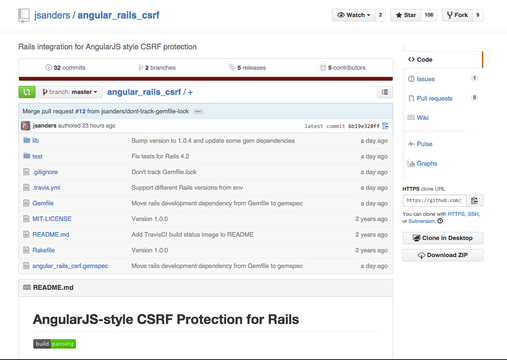
Task: Open the Pull requests tab
Action: point(435,99)
